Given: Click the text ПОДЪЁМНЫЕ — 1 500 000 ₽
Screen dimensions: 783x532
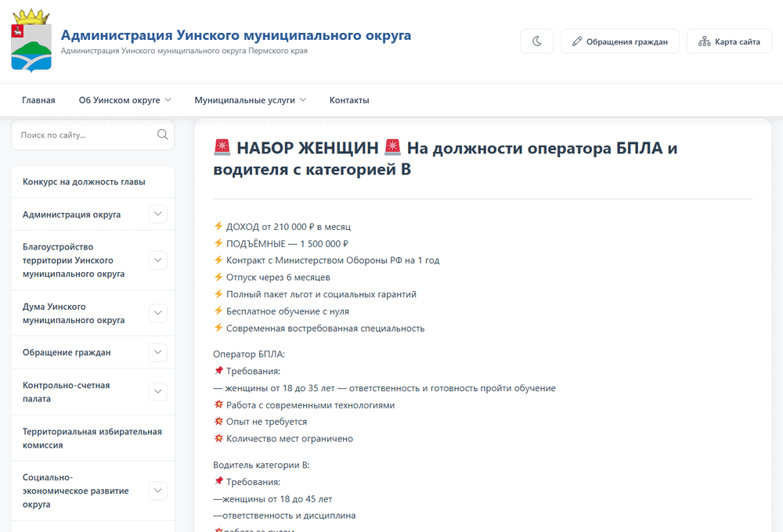Looking at the screenshot, I should point(287,244).
